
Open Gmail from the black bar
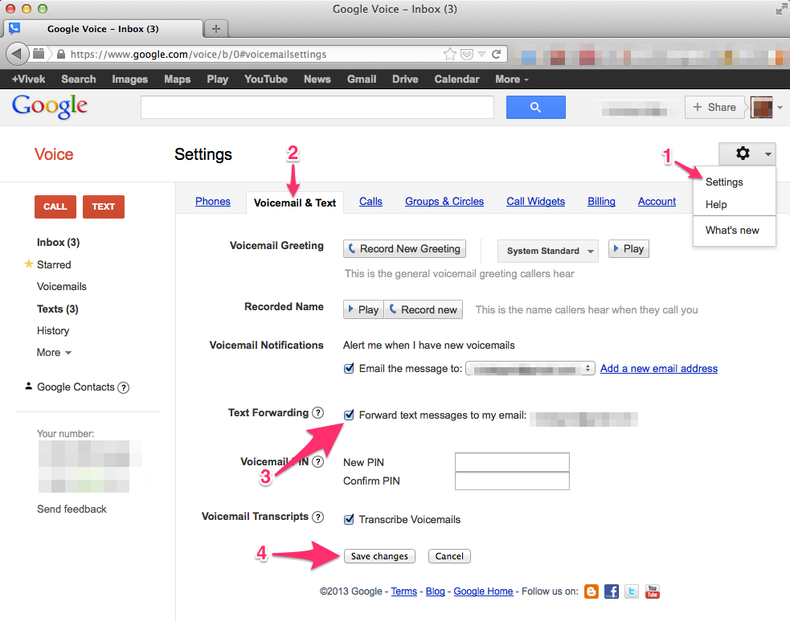(x=361, y=79)
